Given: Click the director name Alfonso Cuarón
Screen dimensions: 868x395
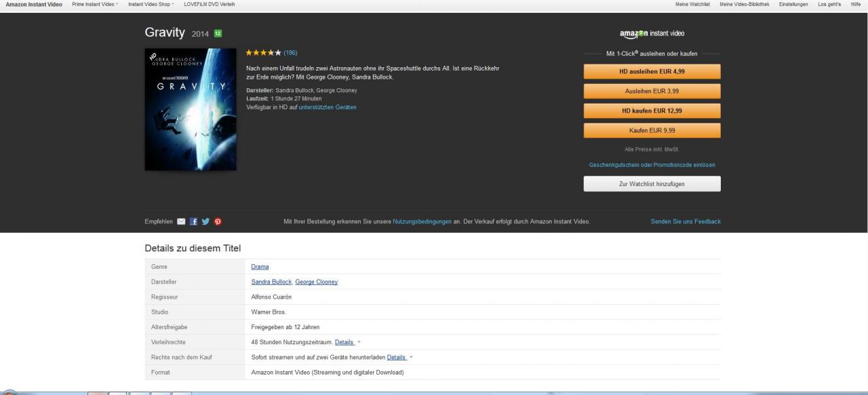Looking at the screenshot, I should (271, 297).
